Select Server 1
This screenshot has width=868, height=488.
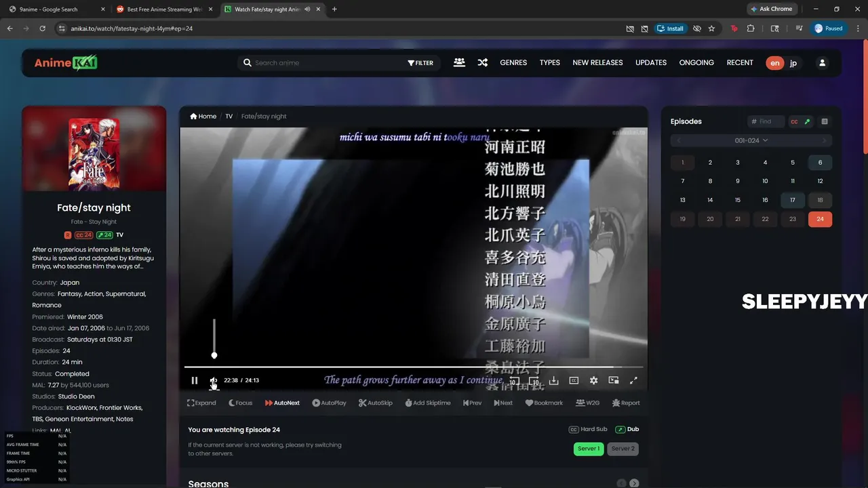(589, 449)
